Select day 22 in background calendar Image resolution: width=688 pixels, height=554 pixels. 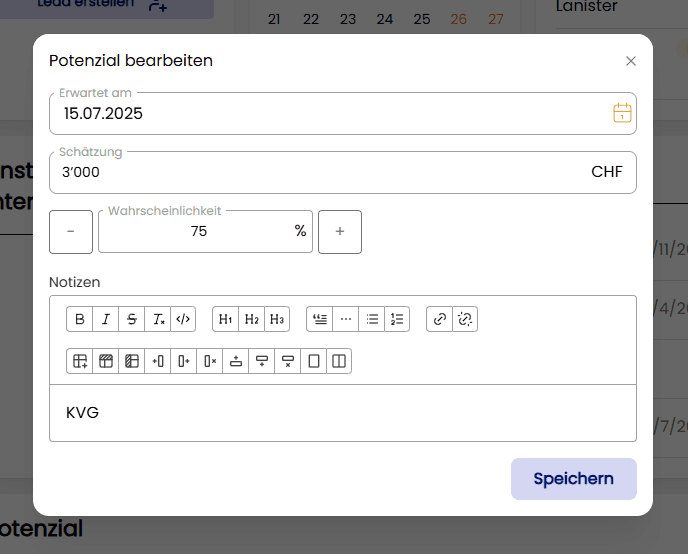pos(311,19)
